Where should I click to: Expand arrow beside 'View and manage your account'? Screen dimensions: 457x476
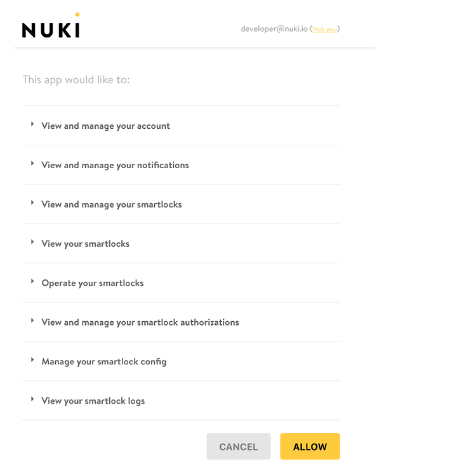pos(32,124)
